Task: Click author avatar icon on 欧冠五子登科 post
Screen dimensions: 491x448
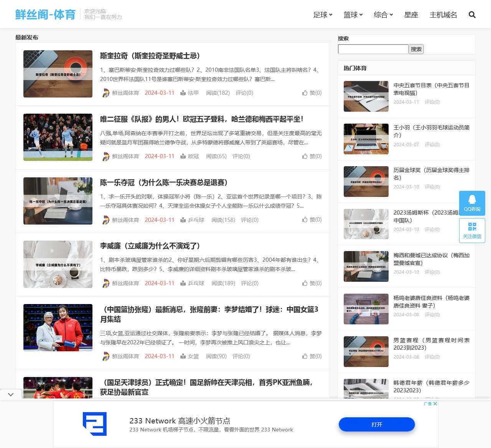Action: point(105,156)
